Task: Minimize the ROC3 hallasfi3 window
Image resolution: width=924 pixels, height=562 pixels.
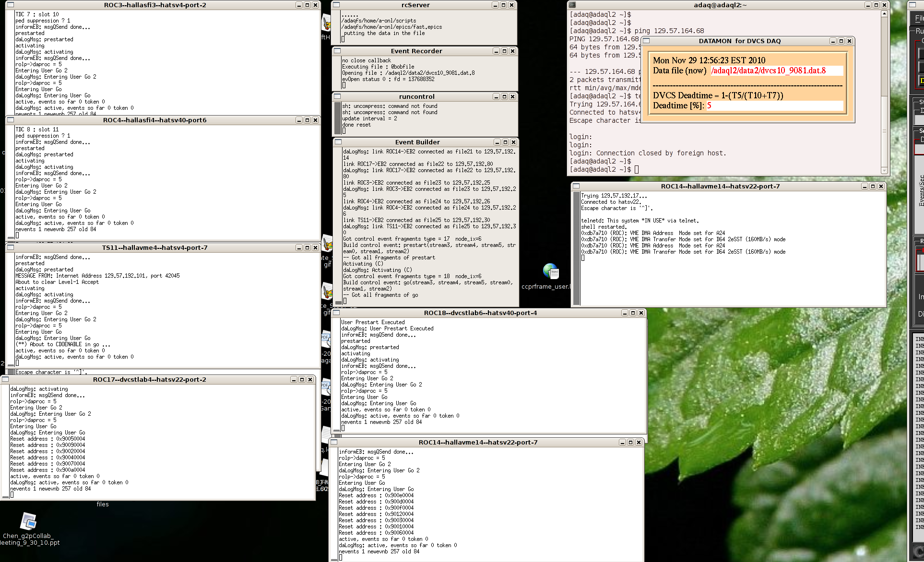Action: pos(299,5)
